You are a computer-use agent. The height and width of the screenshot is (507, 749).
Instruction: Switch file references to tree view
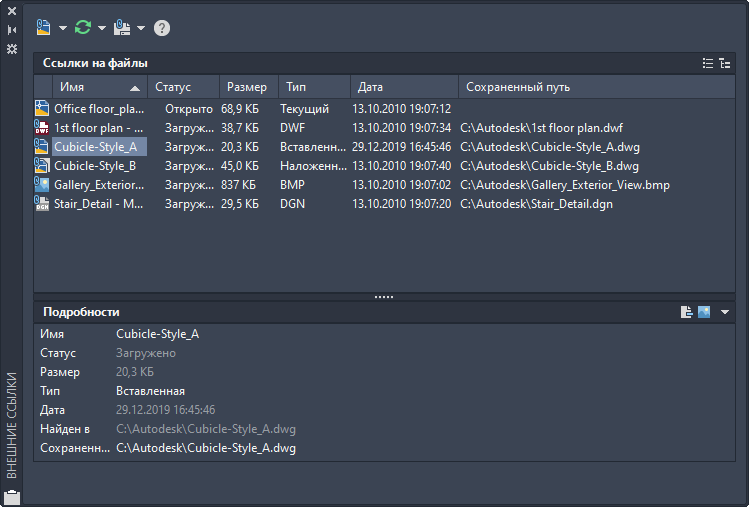pyautogui.click(x=724, y=63)
